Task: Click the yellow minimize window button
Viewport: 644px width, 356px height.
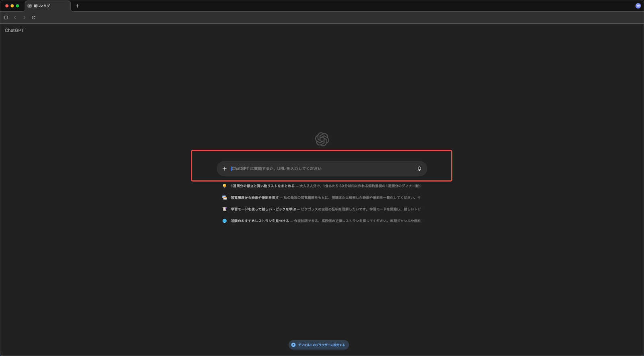Action: click(12, 6)
